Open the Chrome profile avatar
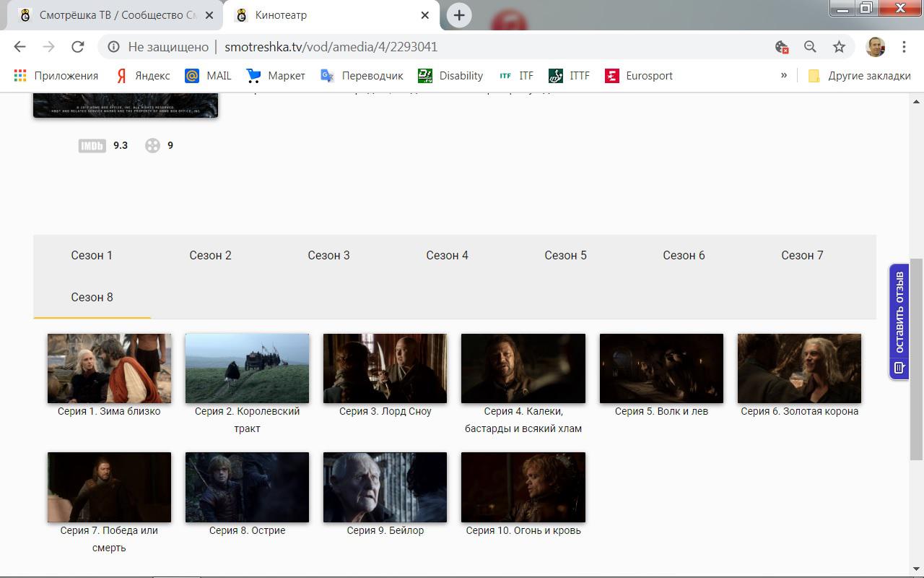The image size is (924, 578). pyautogui.click(x=875, y=47)
